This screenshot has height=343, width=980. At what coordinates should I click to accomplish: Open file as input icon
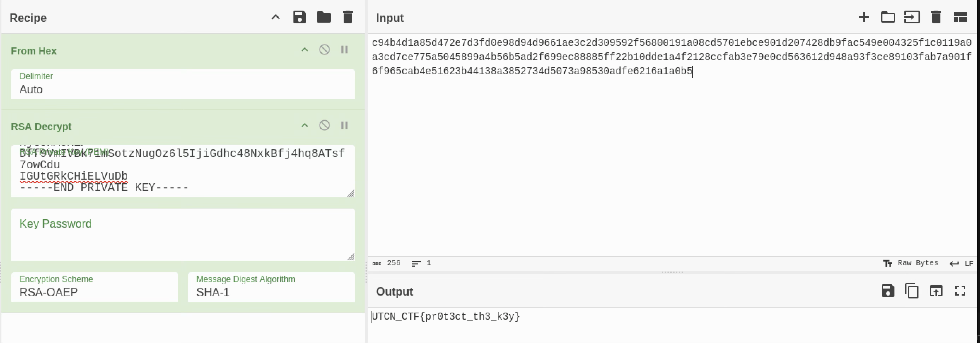click(x=912, y=17)
